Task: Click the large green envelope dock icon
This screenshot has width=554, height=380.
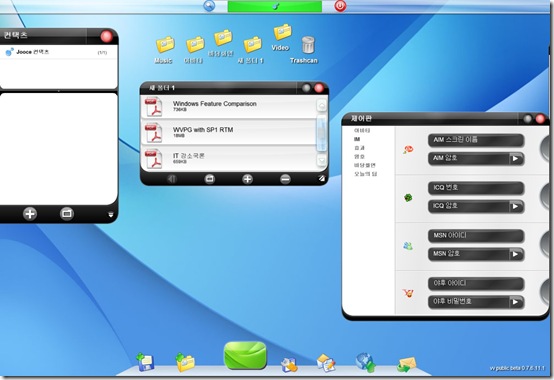Action: (245, 355)
